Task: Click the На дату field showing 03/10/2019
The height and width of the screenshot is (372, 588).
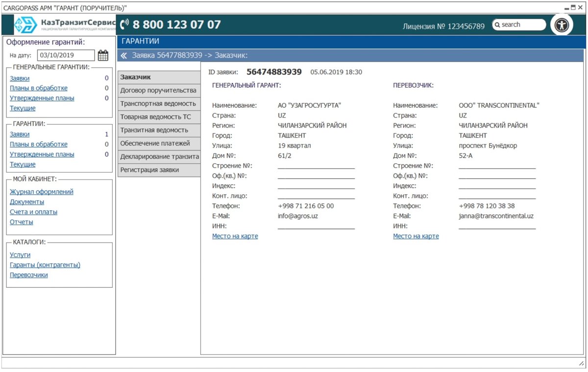Action: click(66, 55)
